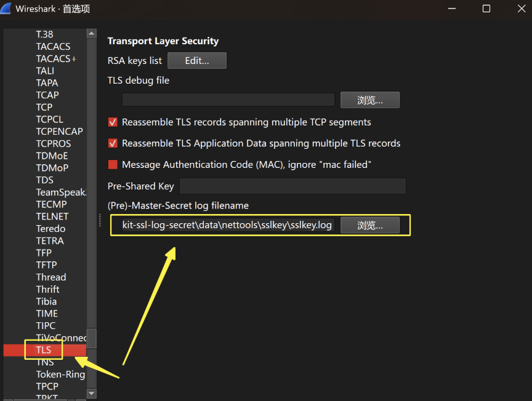Click the protocol list scroll-up arrow
Viewport: 532px width, 401px height.
91,34
